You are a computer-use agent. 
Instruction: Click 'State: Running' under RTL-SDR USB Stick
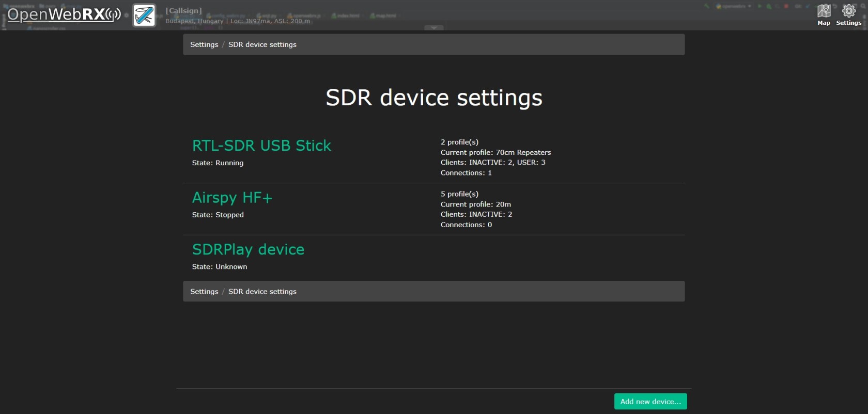click(218, 163)
